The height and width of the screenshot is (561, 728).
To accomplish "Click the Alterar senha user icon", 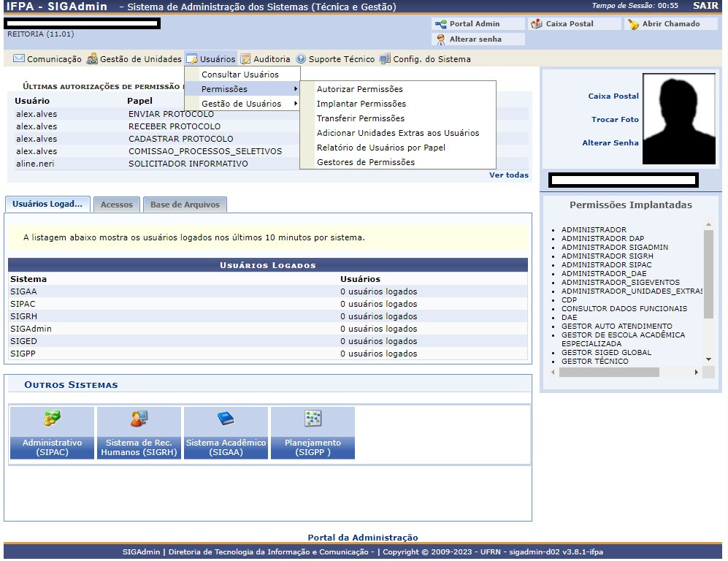I will [441, 39].
